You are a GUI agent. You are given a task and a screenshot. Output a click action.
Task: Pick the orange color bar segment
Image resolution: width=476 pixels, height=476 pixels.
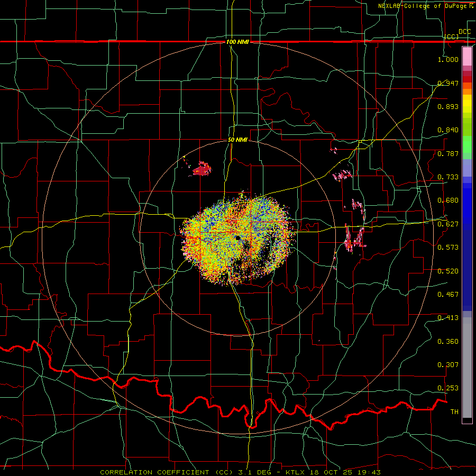click(467, 91)
